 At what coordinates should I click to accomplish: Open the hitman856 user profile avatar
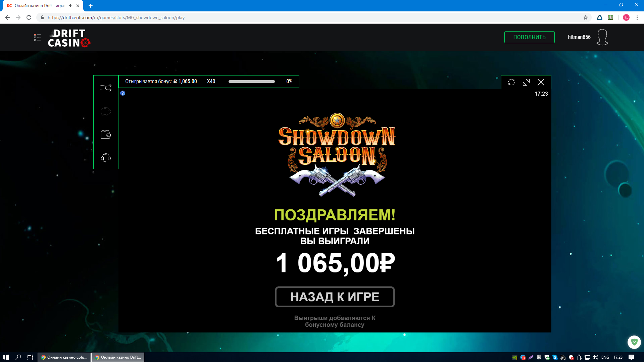point(602,37)
